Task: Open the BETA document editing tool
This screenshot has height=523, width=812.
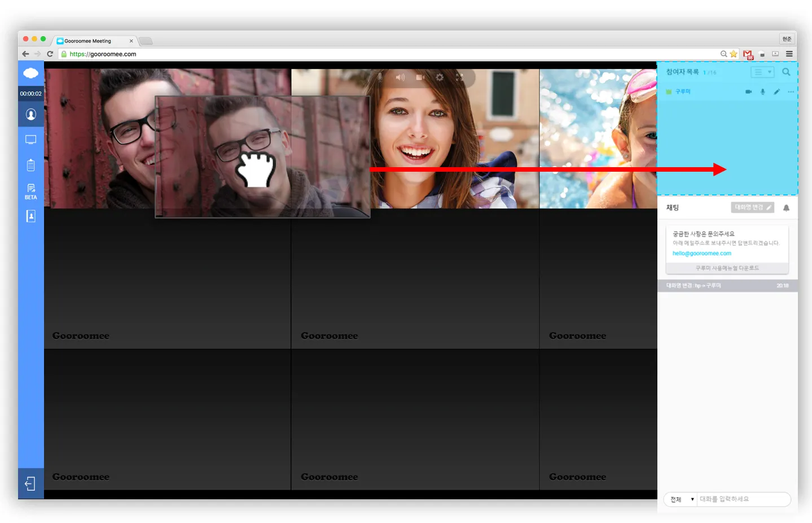Action: [x=30, y=191]
